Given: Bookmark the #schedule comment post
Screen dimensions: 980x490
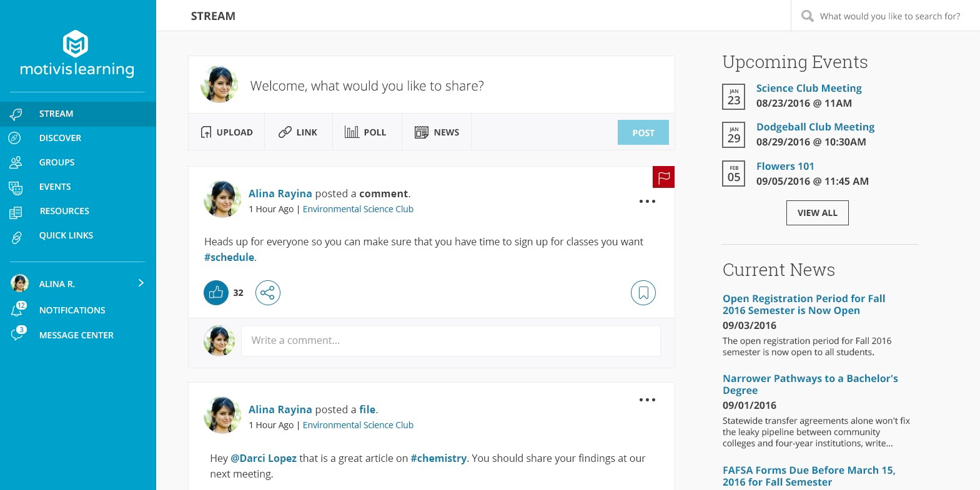Looking at the screenshot, I should 643,292.
